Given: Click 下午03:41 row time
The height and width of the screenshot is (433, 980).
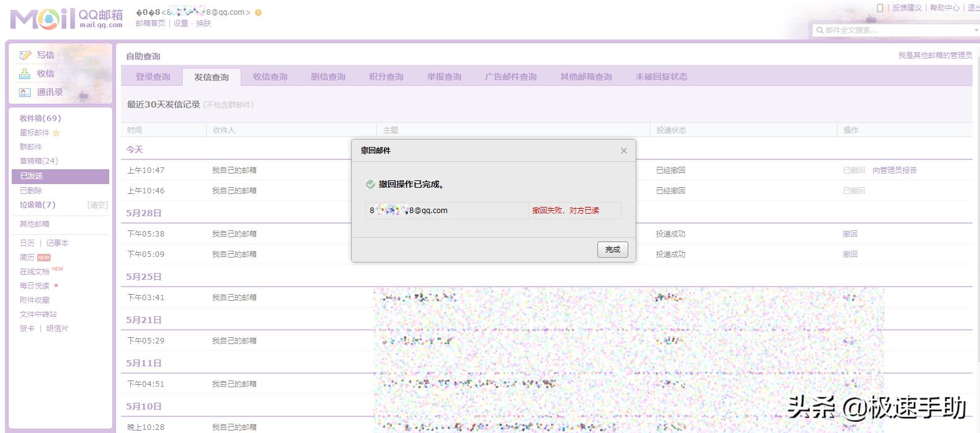Looking at the screenshot, I should point(146,298).
